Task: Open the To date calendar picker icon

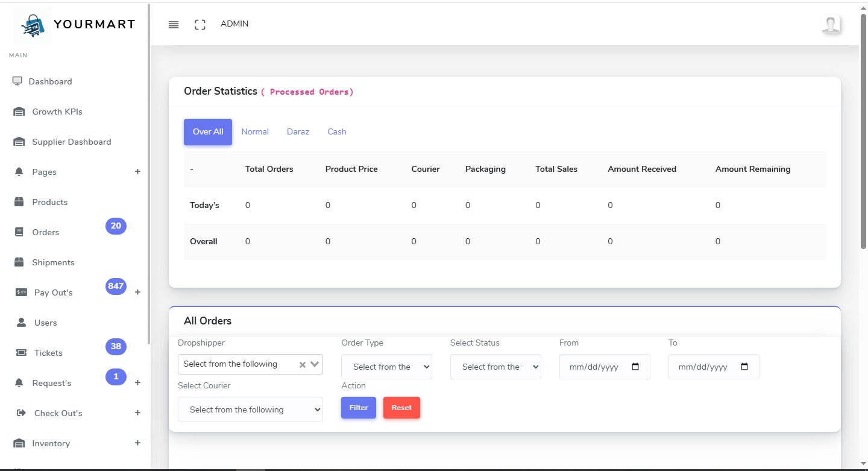Action: click(744, 367)
